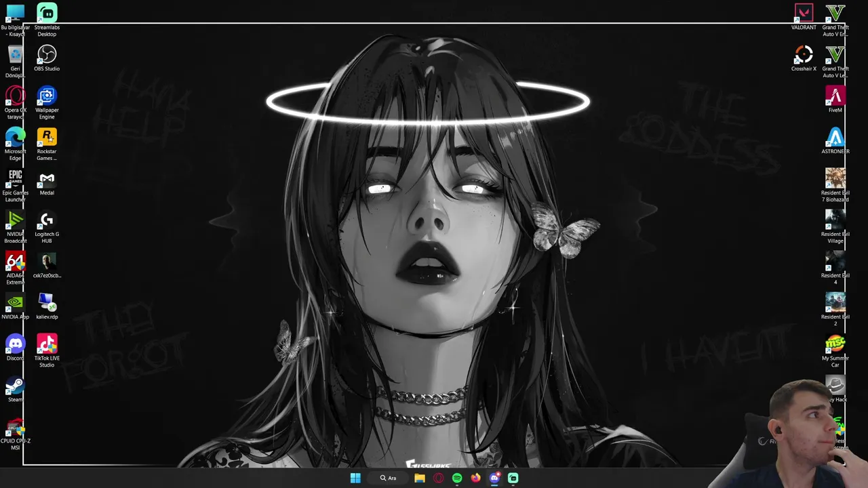Open Discord from the taskbar
The height and width of the screenshot is (488, 868).
494,478
